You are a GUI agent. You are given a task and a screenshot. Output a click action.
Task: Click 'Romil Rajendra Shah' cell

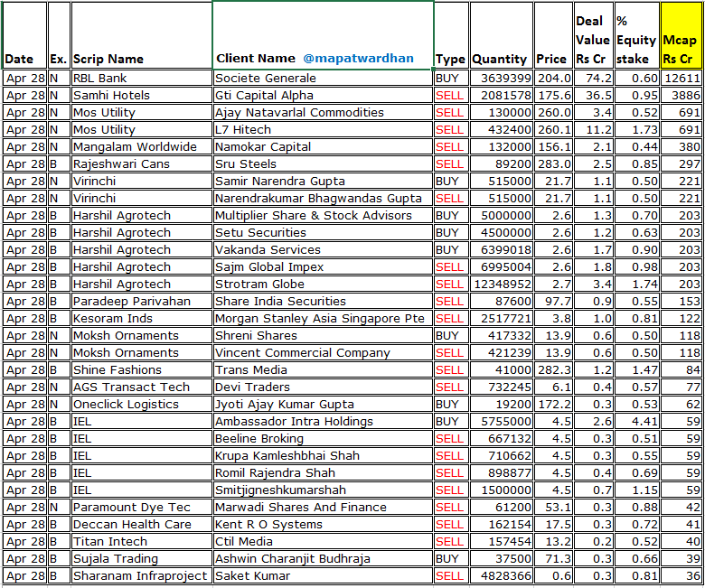(x=323, y=472)
